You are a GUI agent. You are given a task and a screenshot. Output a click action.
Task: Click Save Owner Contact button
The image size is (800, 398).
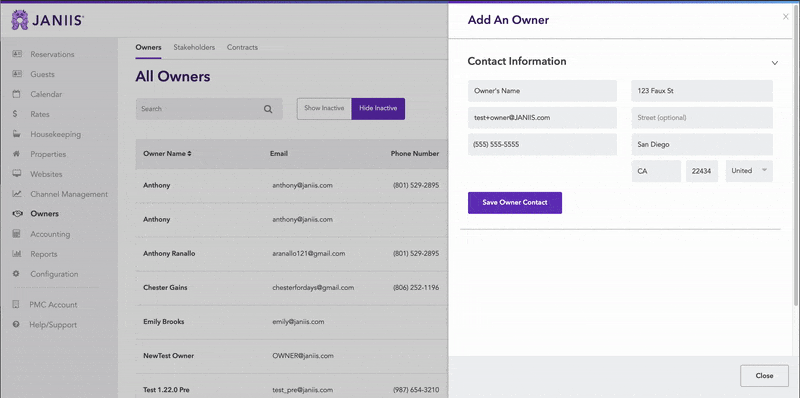pos(515,203)
